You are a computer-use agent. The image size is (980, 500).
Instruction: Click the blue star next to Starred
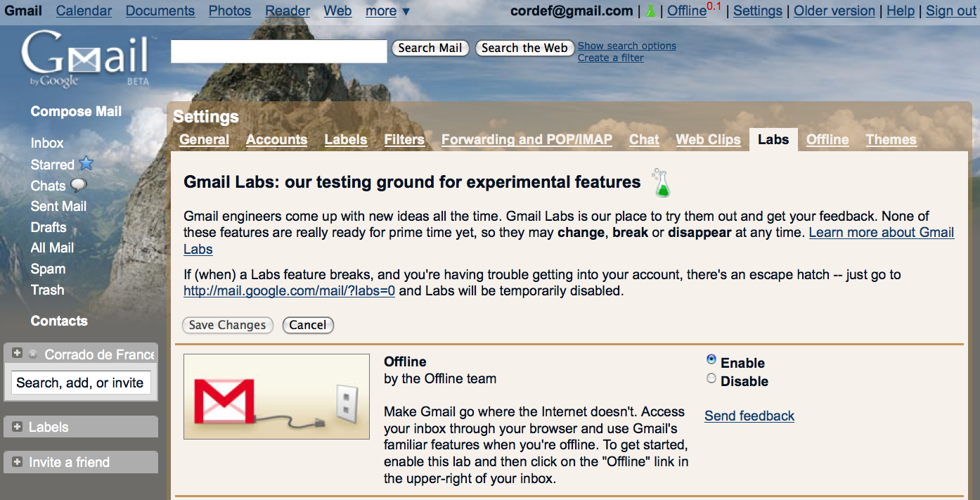click(x=86, y=164)
